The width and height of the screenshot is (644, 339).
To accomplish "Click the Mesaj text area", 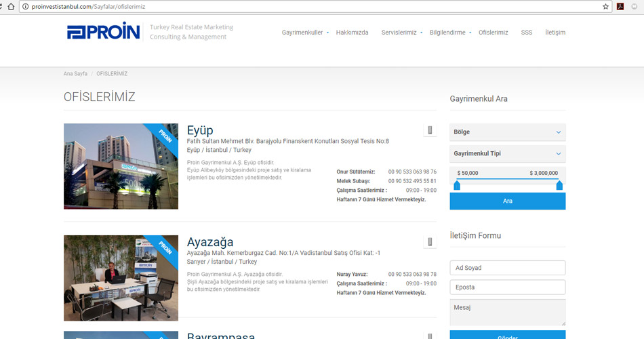I will point(507,313).
